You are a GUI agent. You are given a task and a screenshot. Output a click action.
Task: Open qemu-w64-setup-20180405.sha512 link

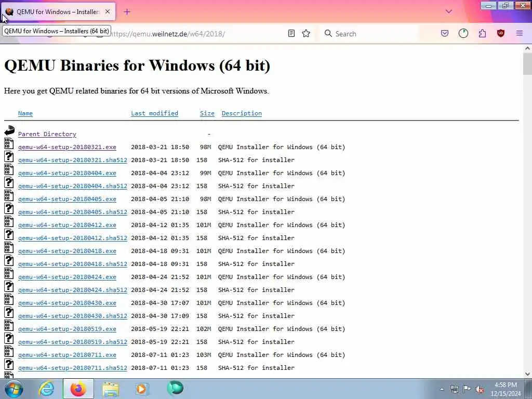(73, 212)
